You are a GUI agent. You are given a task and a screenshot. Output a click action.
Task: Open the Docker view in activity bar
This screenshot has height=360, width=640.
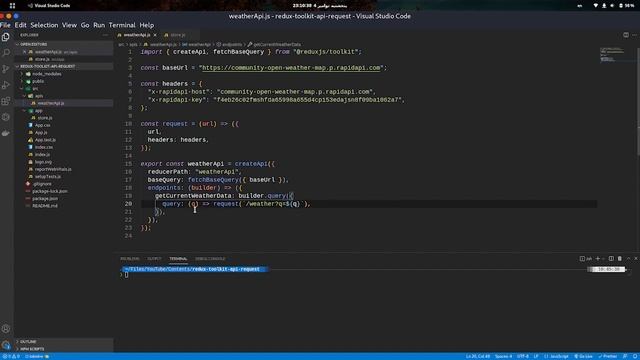[6, 133]
